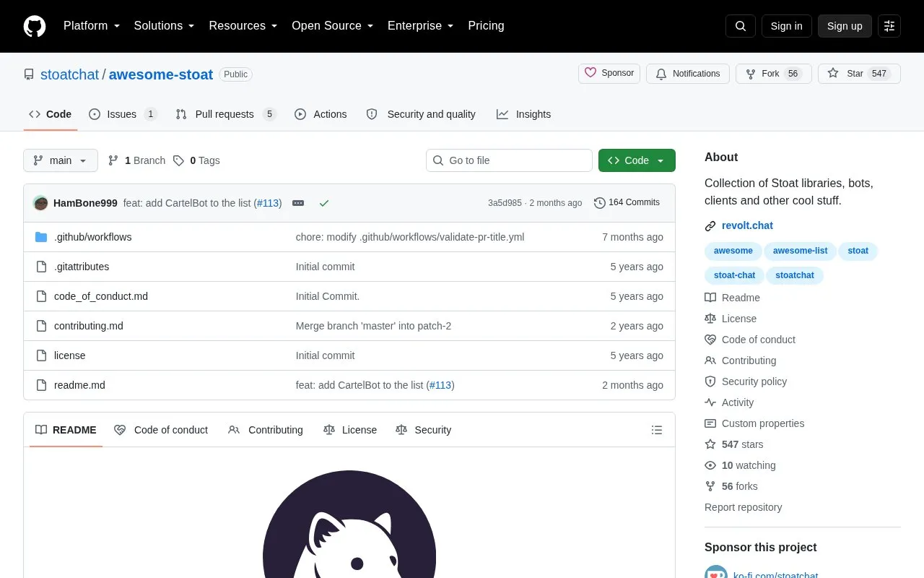
Task: Select the Code of conduct README tab
Action: tap(161, 430)
